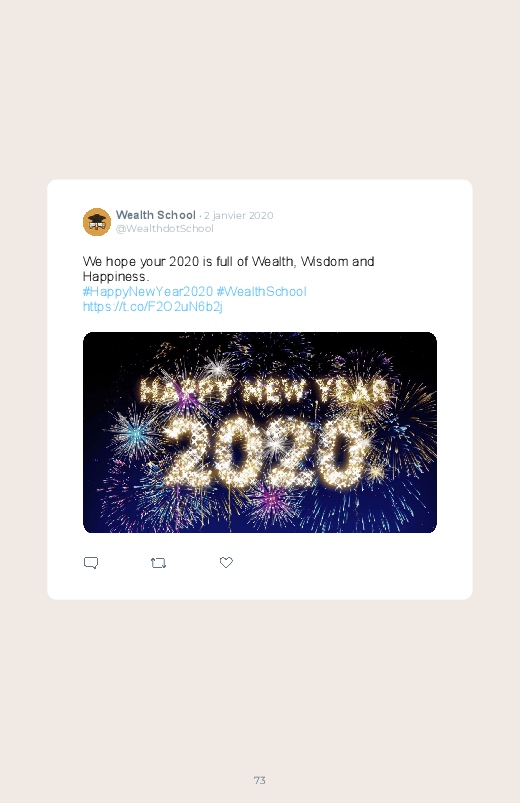Retweet the Wealth School post

point(158,563)
